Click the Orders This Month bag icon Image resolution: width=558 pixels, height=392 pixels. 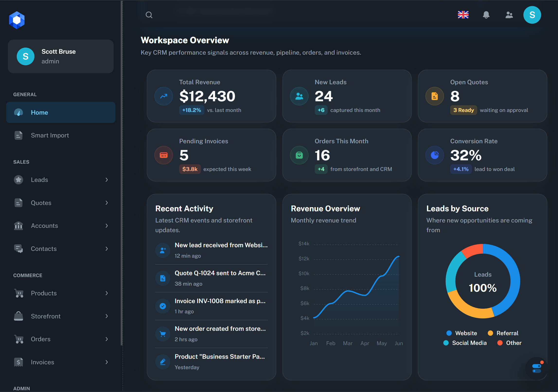(x=299, y=155)
